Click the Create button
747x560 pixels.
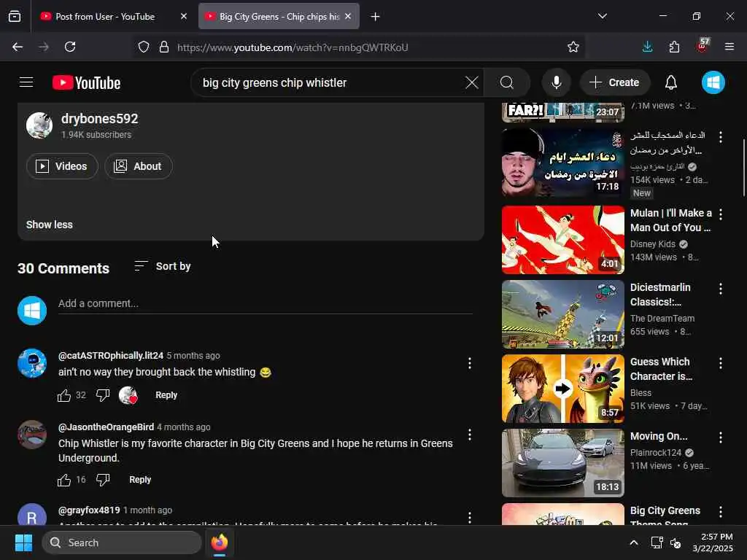(x=615, y=82)
